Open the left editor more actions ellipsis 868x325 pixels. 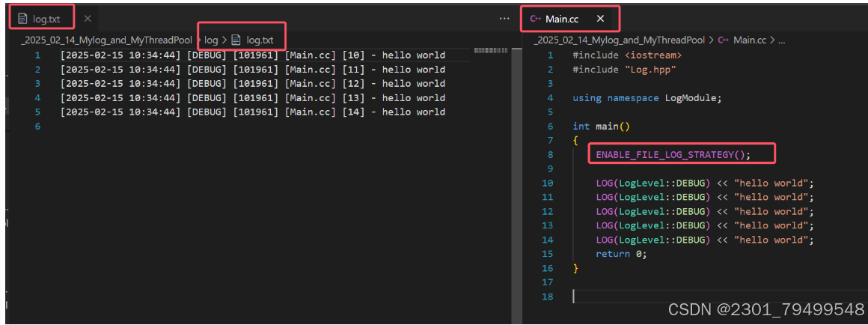coord(504,18)
